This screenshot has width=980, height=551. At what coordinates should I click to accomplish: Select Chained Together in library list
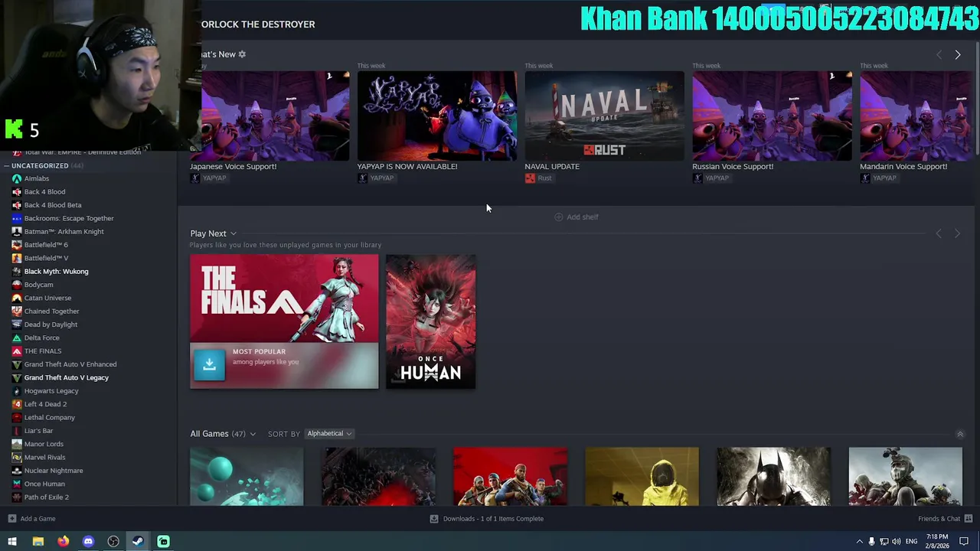51,311
